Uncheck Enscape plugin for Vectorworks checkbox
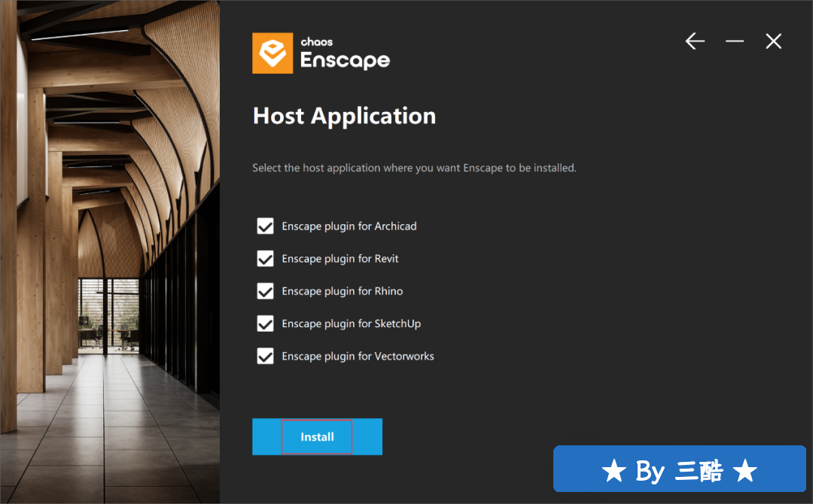The width and height of the screenshot is (813, 504). point(265,357)
